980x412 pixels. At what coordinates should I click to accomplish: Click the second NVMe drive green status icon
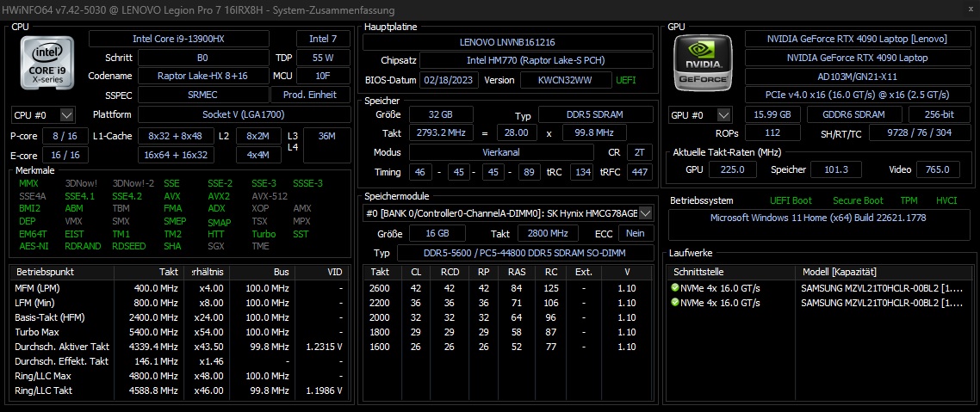(x=675, y=303)
